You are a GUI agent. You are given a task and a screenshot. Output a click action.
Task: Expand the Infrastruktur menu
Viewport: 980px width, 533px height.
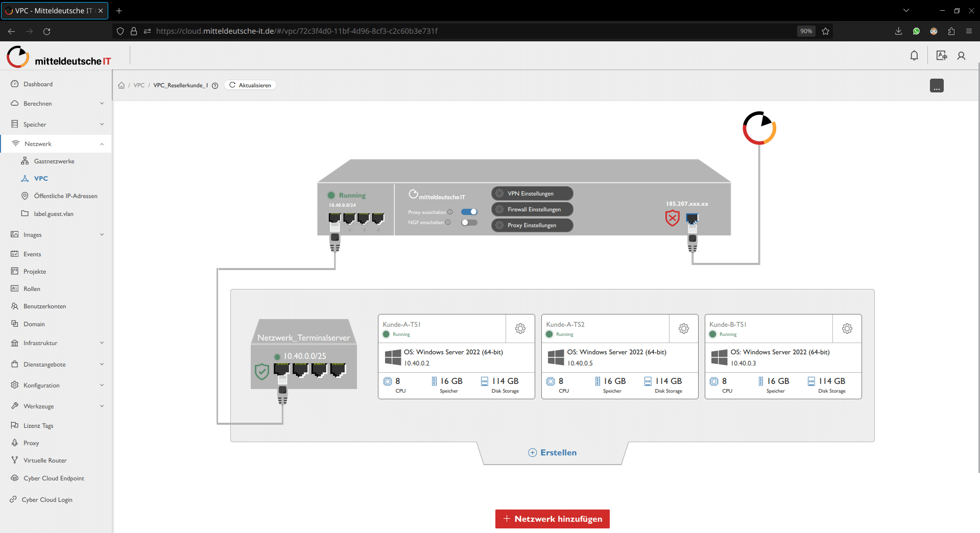[56, 343]
